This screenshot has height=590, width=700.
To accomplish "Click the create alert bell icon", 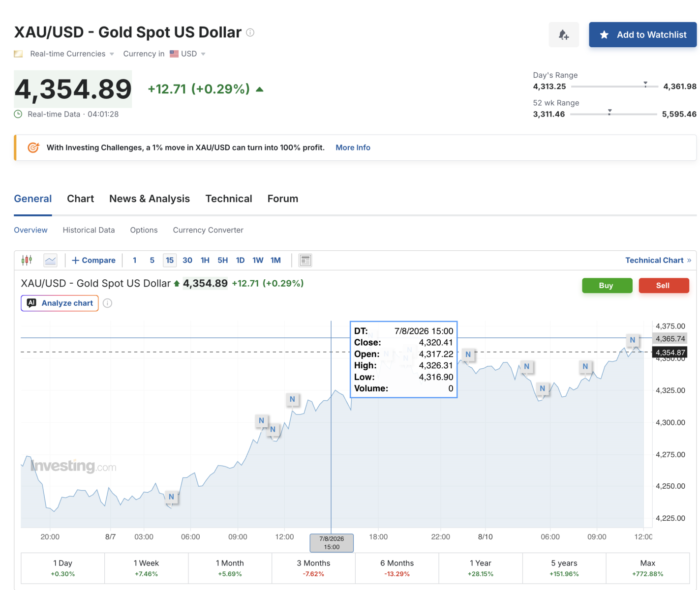I will (564, 35).
